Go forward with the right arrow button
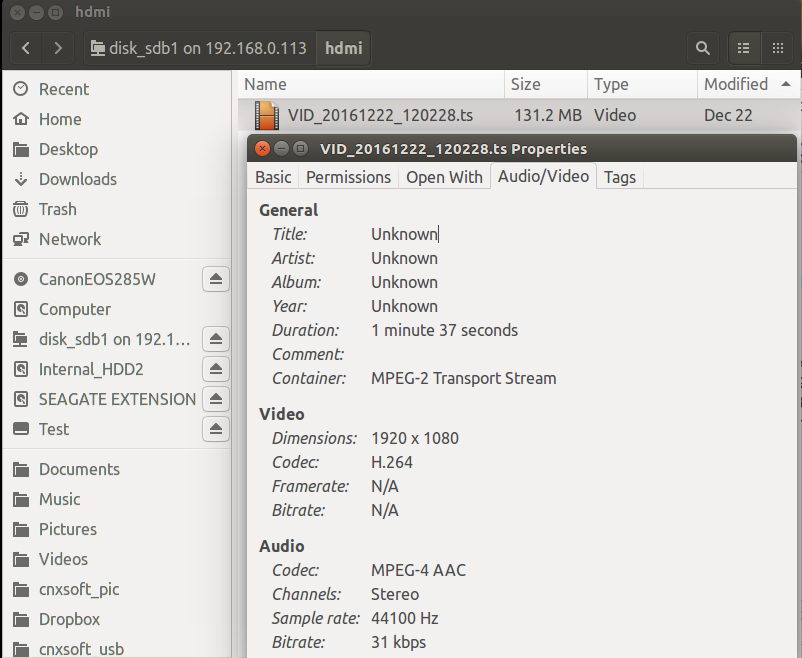 pyautogui.click(x=58, y=47)
